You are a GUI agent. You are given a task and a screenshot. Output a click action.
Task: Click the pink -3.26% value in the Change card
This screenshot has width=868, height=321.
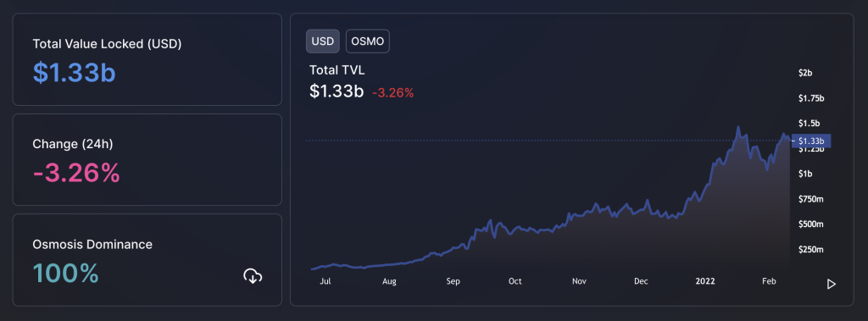click(x=76, y=174)
